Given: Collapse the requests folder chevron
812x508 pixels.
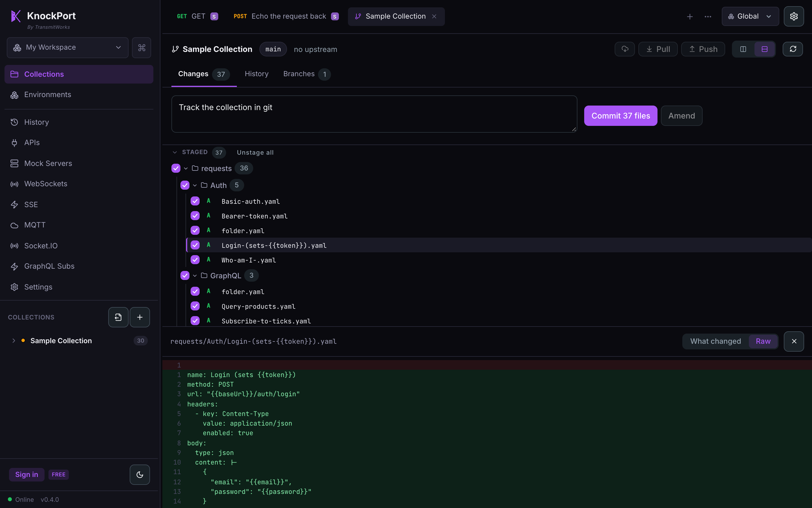Looking at the screenshot, I should click(186, 168).
